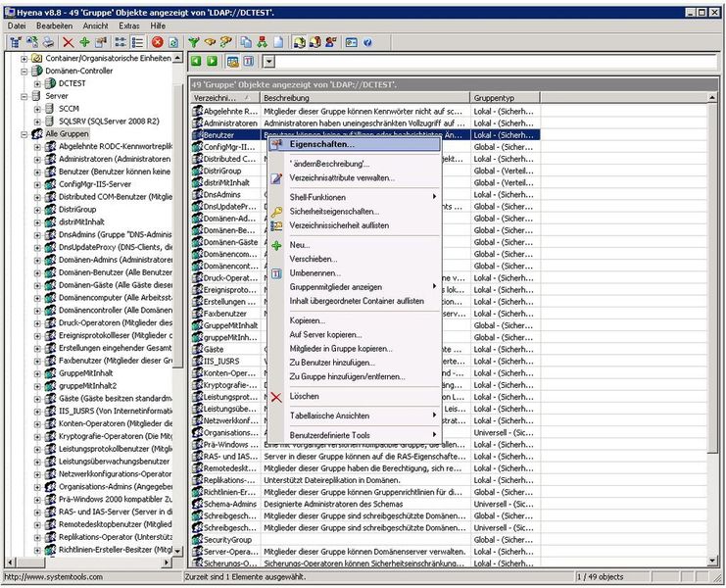Image resolution: width=726 pixels, height=588 pixels.
Task: Click the green forward arrow button
Action: tap(212, 61)
